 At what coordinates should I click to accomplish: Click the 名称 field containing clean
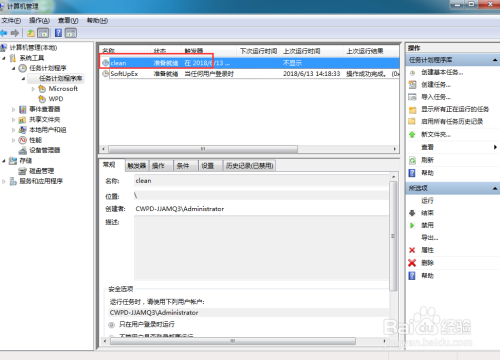click(x=261, y=181)
